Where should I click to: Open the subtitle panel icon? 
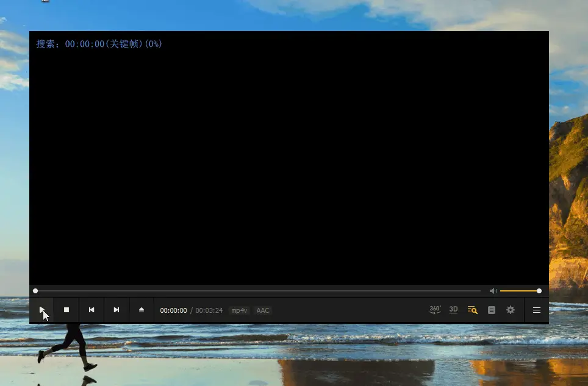coord(492,310)
